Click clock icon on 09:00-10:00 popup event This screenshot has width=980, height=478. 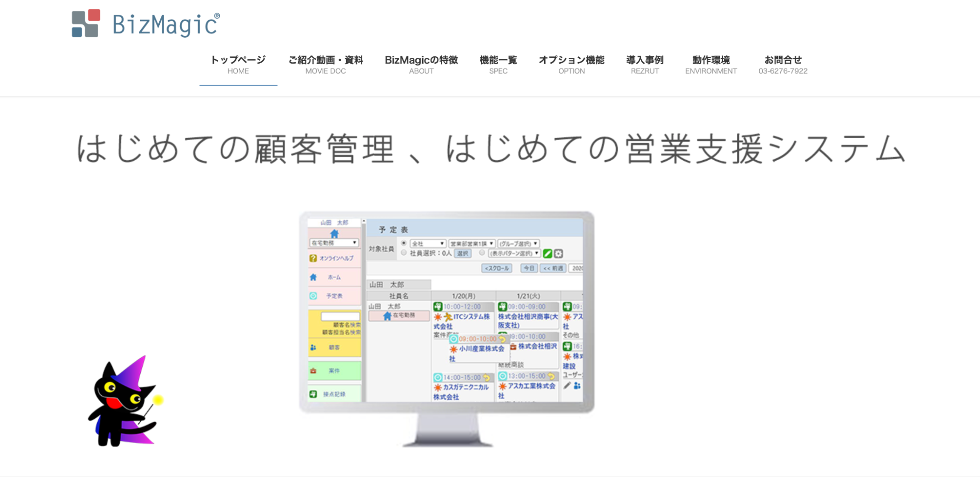click(454, 339)
